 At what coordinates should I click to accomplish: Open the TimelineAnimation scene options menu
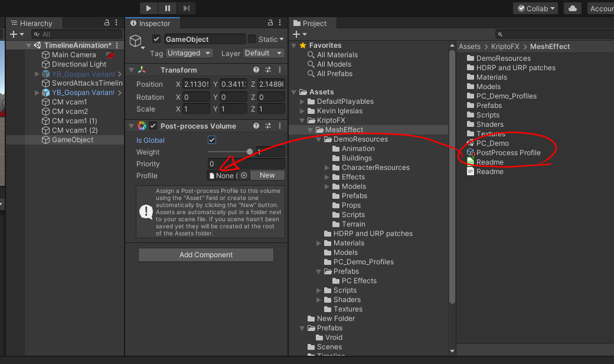117,45
